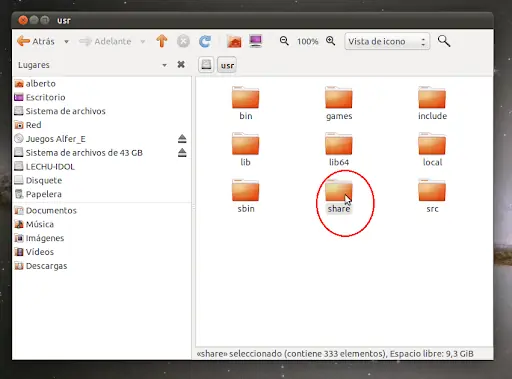This screenshot has width=512, height=379.
Task: Select the lib folder
Action: pyautogui.click(x=246, y=149)
